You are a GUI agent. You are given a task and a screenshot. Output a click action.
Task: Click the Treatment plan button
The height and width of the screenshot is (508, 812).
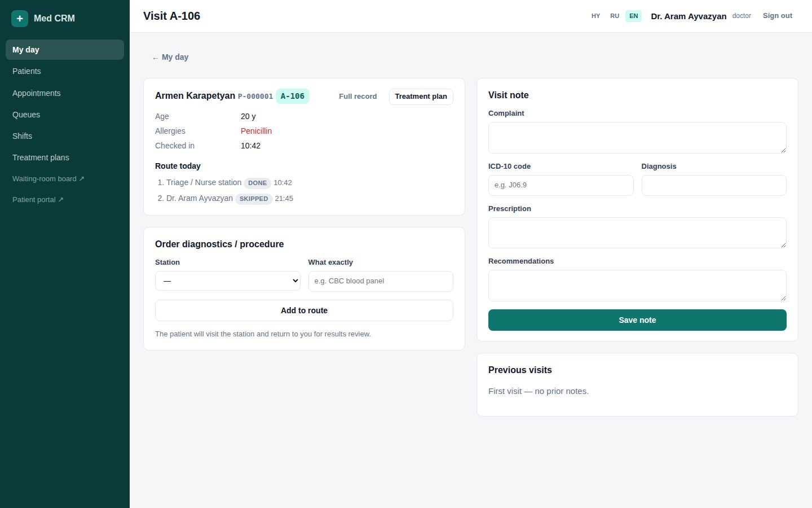click(x=421, y=97)
